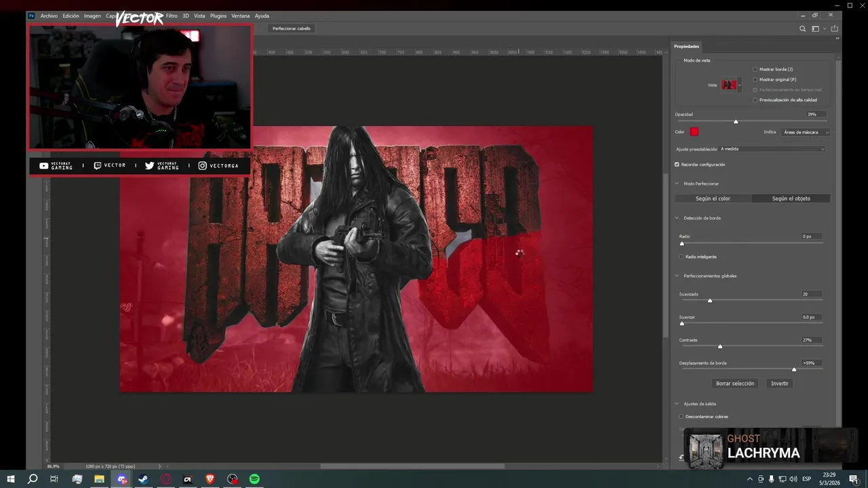Click the Contraste slider handle
This screenshot has height=488, width=868.
720,346
